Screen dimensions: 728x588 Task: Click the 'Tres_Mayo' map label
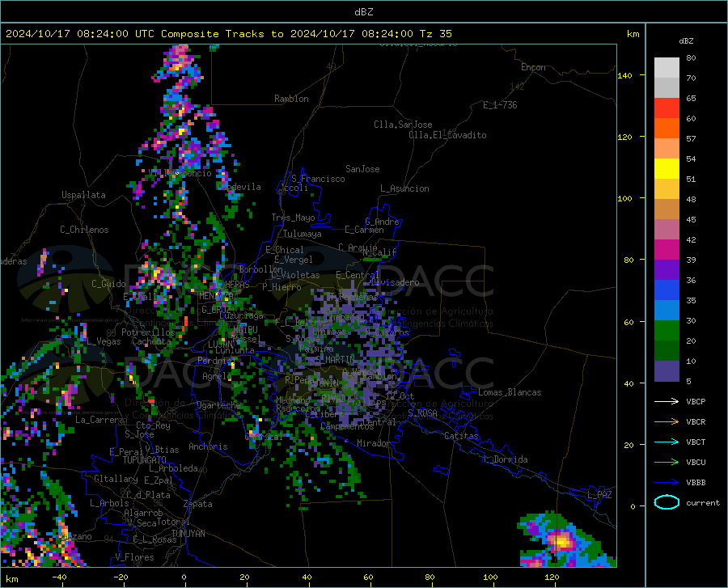tap(293, 218)
